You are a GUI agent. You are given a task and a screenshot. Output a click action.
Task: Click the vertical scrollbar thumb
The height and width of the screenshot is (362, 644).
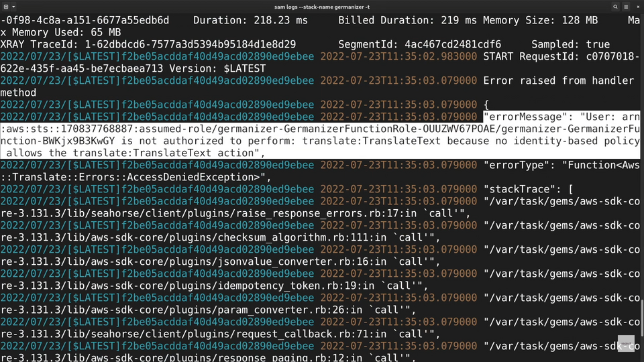pos(642,318)
